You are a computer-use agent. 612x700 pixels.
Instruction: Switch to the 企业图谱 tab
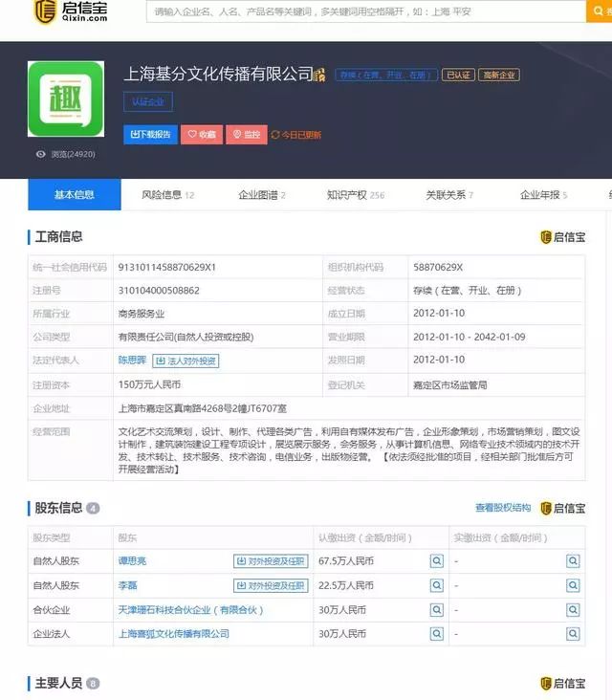tap(262, 195)
